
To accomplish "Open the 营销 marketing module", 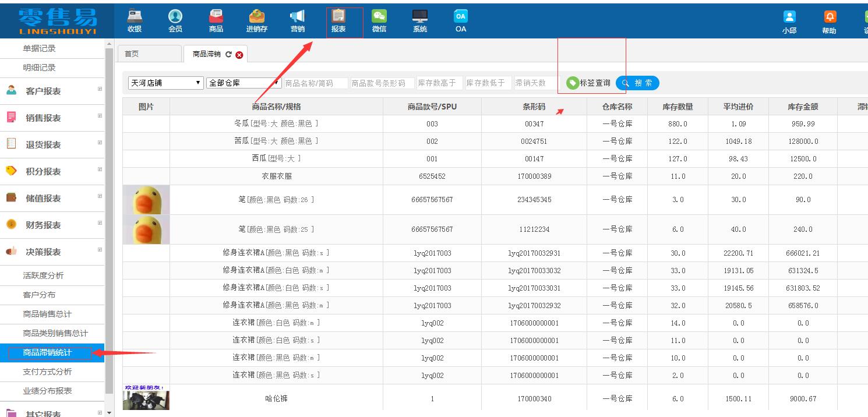I will (x=297, y=20).
